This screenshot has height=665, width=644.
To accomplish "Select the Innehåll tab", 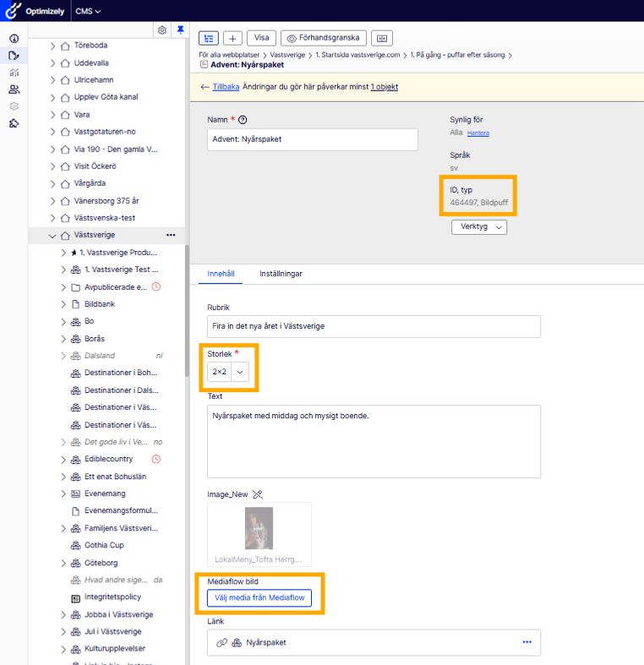I will point(221,274).
